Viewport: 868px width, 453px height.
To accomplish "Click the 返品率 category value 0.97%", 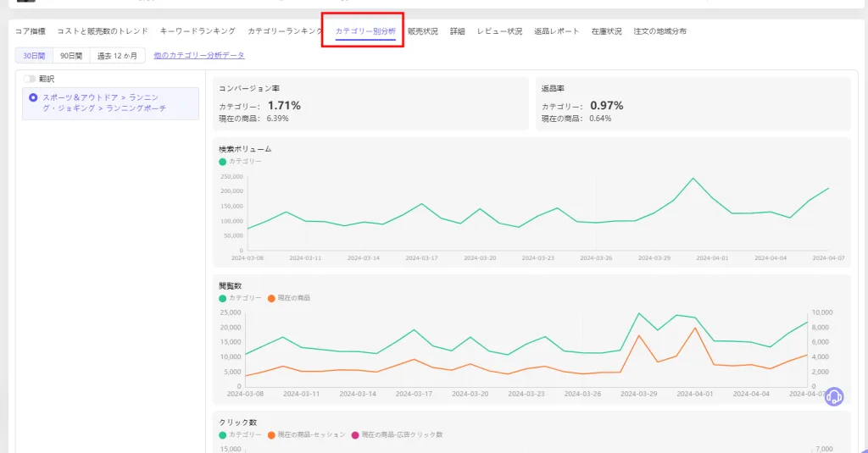I will coord(607,106).
